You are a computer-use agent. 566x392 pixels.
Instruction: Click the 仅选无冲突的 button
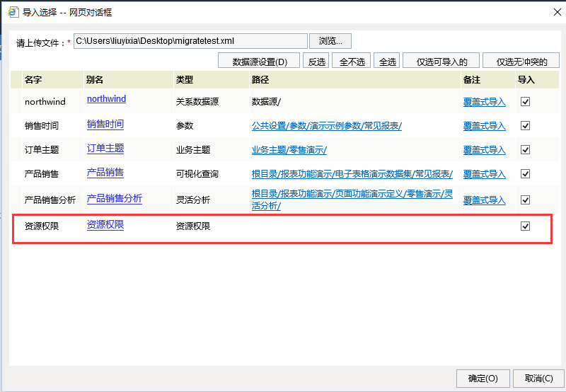[x=521, y=62]
